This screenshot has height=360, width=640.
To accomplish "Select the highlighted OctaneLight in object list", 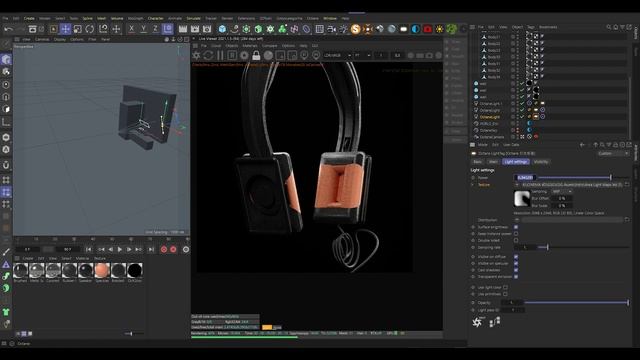I will (490, 117).
